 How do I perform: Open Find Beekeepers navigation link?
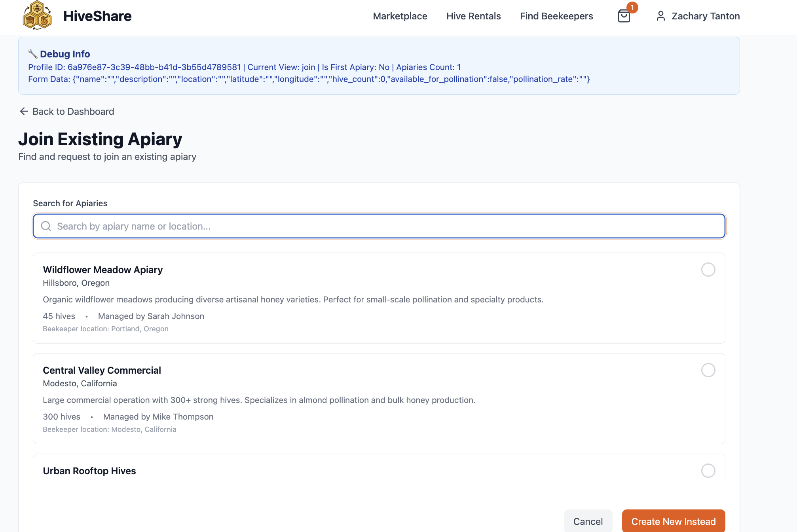pos(556,16)
